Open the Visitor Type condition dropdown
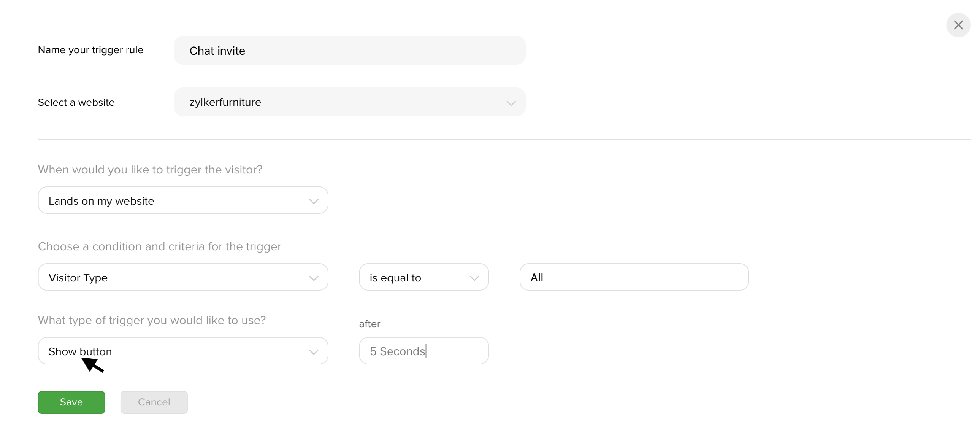This screenshot has height=442, width=980. tap(183, 277)
